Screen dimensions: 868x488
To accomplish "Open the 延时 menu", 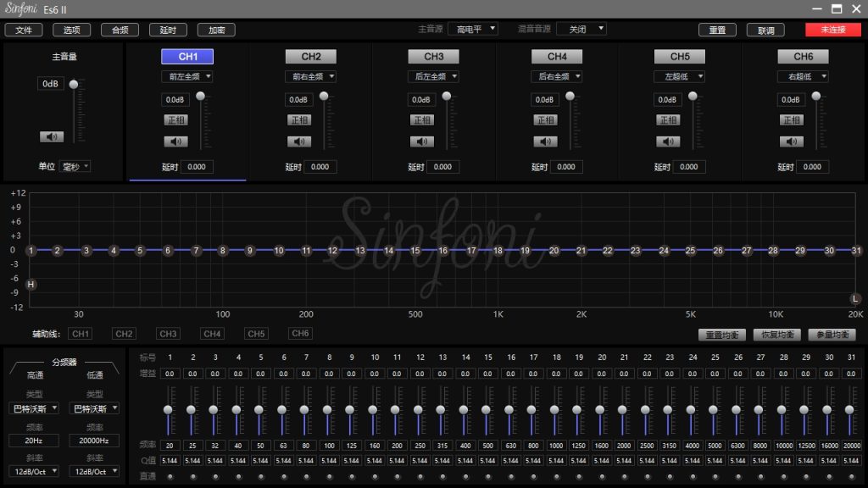I will point(168,30).
